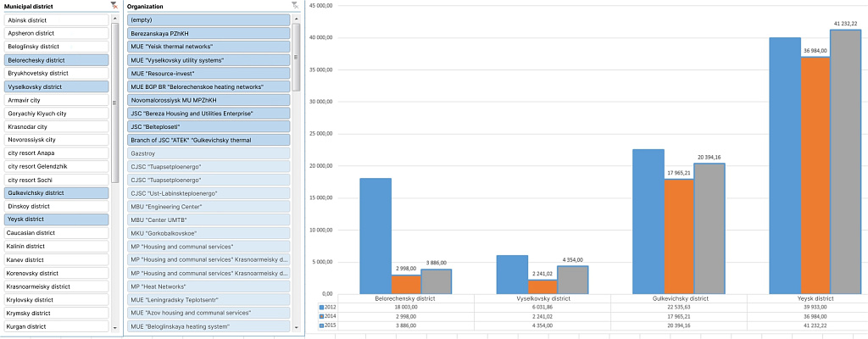Choose the JSC "Belteploseti" organization

coord(208,126)
